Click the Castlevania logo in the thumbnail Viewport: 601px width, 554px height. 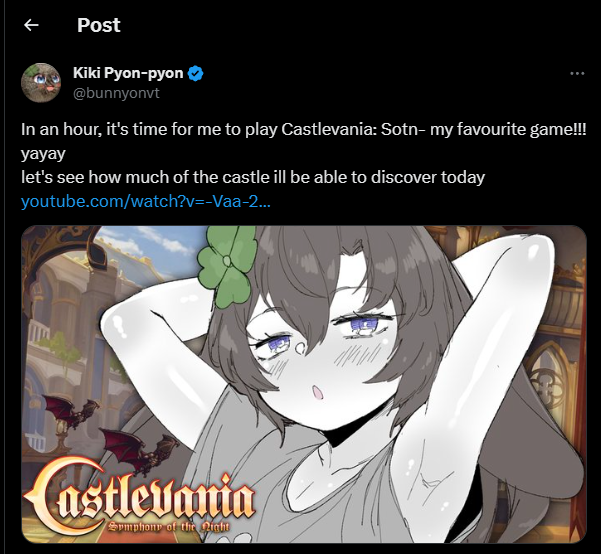139,498
